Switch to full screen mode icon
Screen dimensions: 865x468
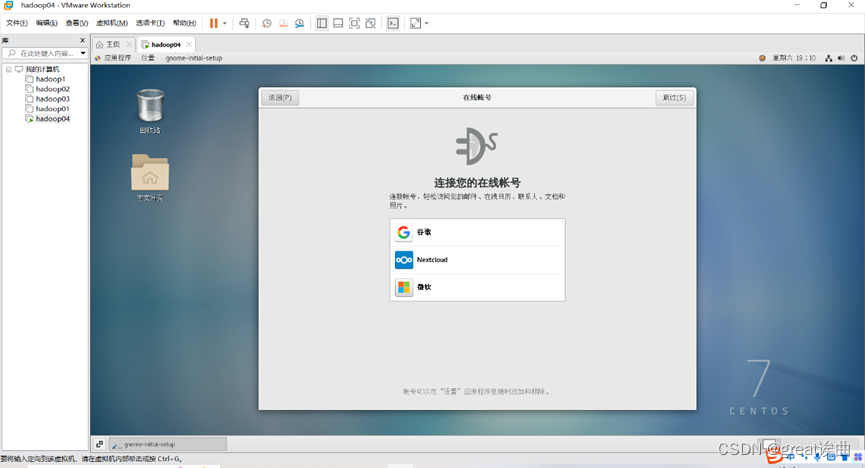point(355,23)
